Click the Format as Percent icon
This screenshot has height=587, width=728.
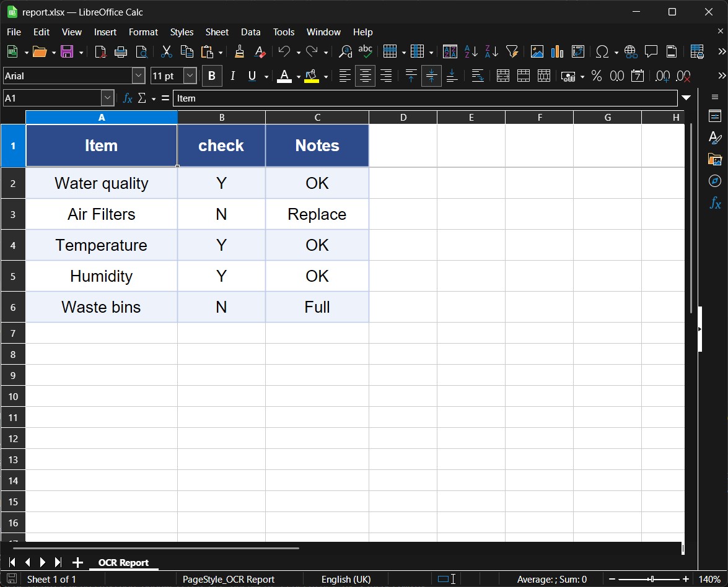coord(597,76)
